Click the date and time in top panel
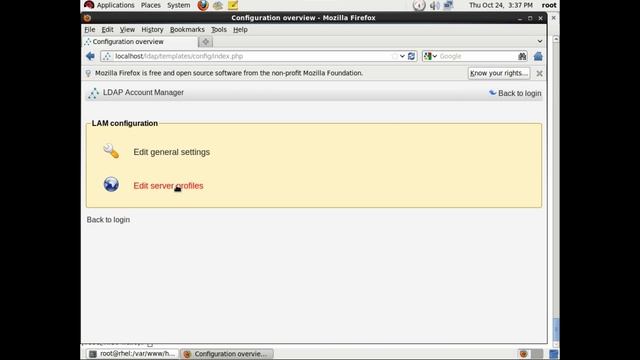Viewport: 640px width, 360px height. (x=501, y=5)
